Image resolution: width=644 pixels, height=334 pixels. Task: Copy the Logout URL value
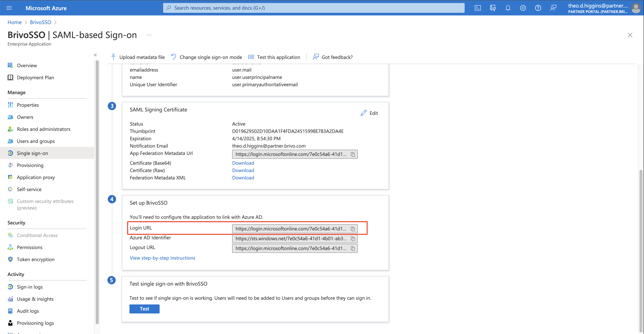(353, 248)
